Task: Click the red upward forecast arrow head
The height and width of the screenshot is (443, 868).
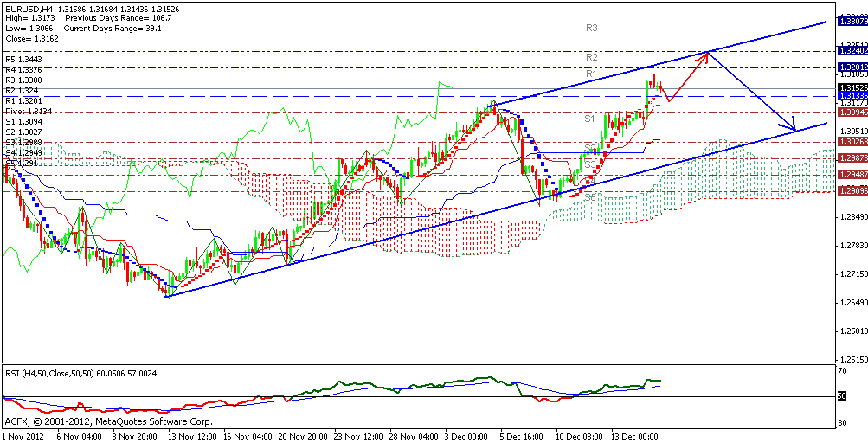Action: (706, 57)
